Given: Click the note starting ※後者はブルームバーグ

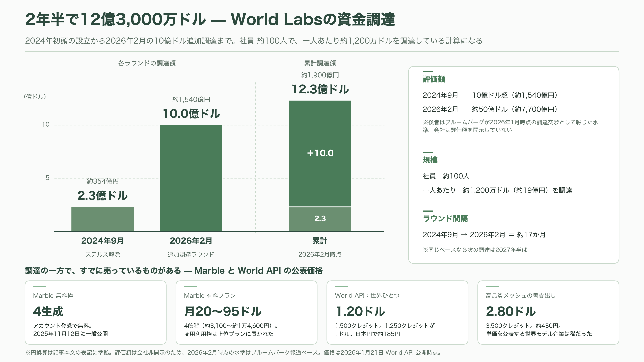Looking at the screenshot, I should tap(510, 126).
